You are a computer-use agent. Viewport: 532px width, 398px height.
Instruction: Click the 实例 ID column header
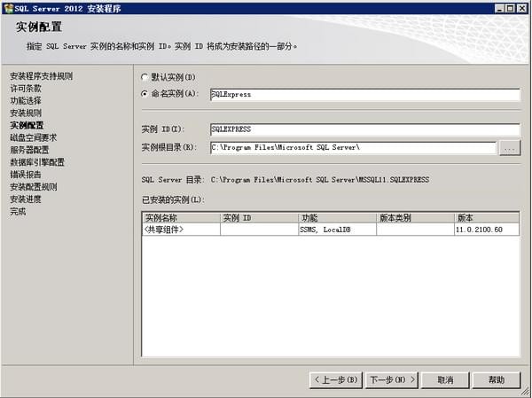(x=259, y=218)
